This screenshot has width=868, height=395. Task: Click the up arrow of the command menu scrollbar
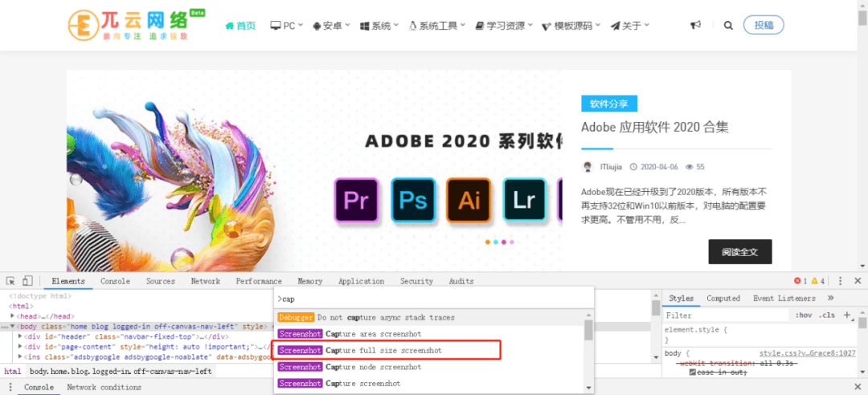[x=588, y=316]
